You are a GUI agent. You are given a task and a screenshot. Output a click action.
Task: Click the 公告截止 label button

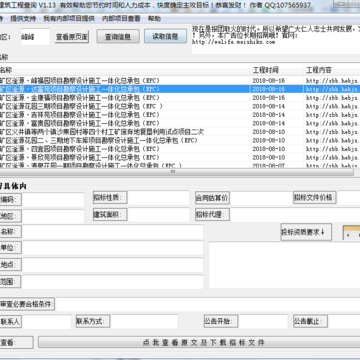310,321
